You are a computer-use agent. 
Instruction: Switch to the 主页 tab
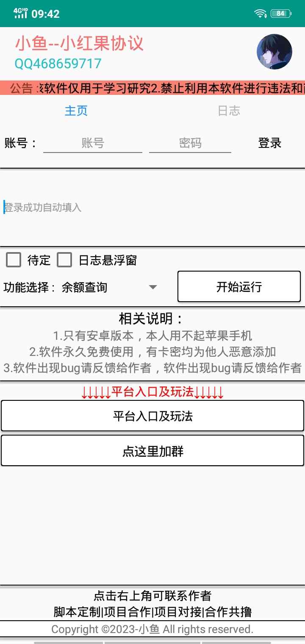pyautogui.click(x=76, y=111)
